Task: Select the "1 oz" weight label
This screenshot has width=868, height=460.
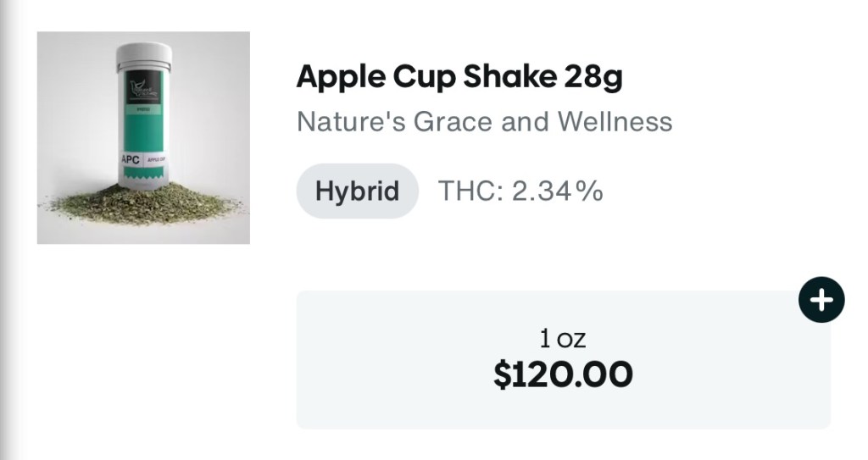Action: point(563,339)
